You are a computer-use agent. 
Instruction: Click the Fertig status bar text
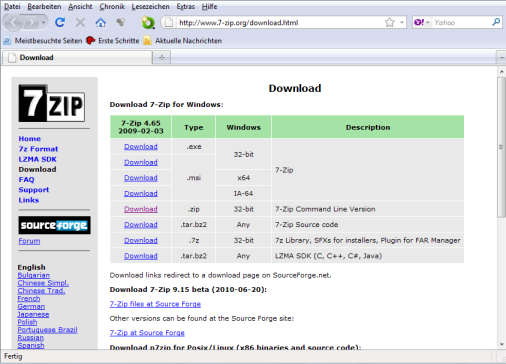13,356
